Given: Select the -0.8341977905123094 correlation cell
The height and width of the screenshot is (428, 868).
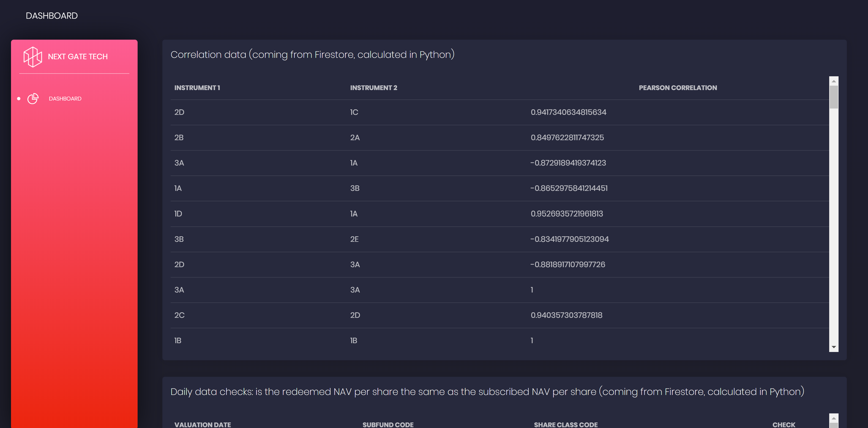Looking at the screenshot, I should pos(569,239).
